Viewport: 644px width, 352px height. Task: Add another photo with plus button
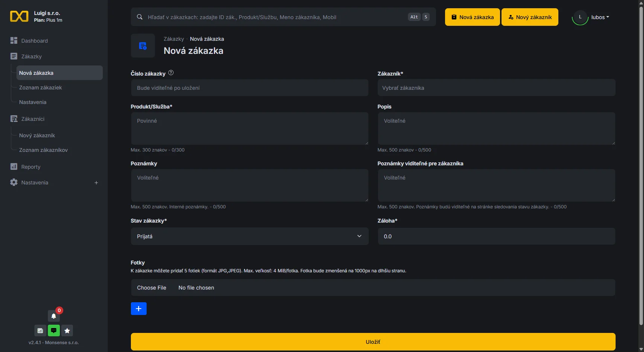point(139,309)
